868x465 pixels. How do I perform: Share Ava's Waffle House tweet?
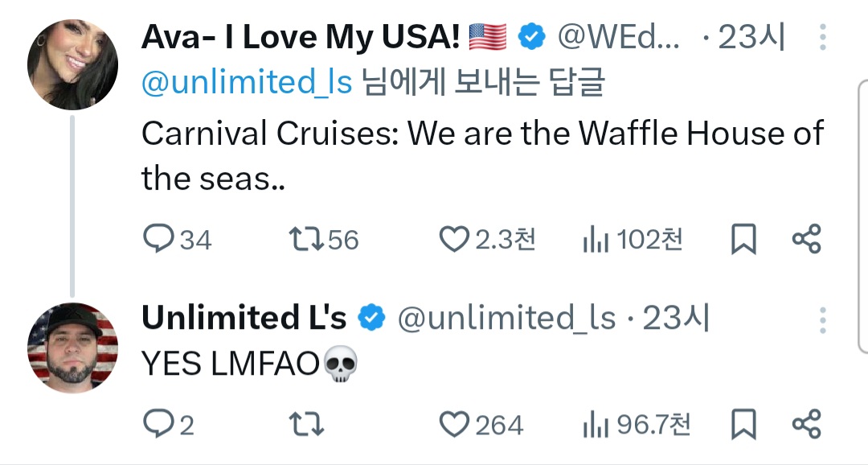[806, 239]
